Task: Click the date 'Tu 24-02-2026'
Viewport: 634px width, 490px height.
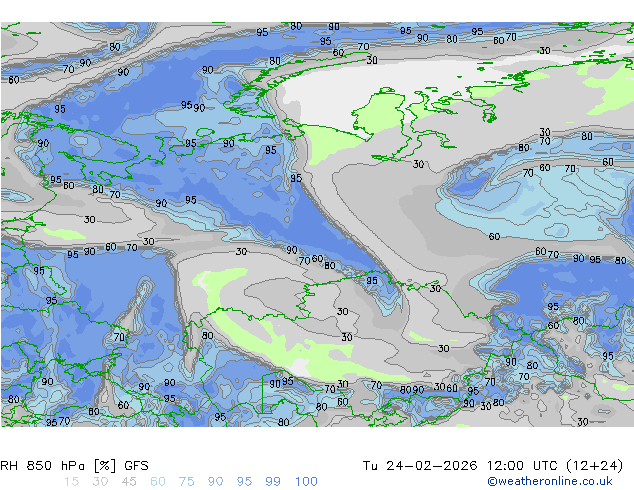Action: pos(420,466)
